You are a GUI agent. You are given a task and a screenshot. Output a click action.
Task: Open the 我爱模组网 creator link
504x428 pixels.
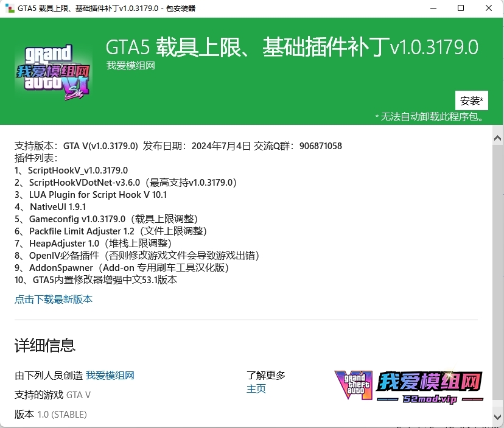click(x=110, y=375)
